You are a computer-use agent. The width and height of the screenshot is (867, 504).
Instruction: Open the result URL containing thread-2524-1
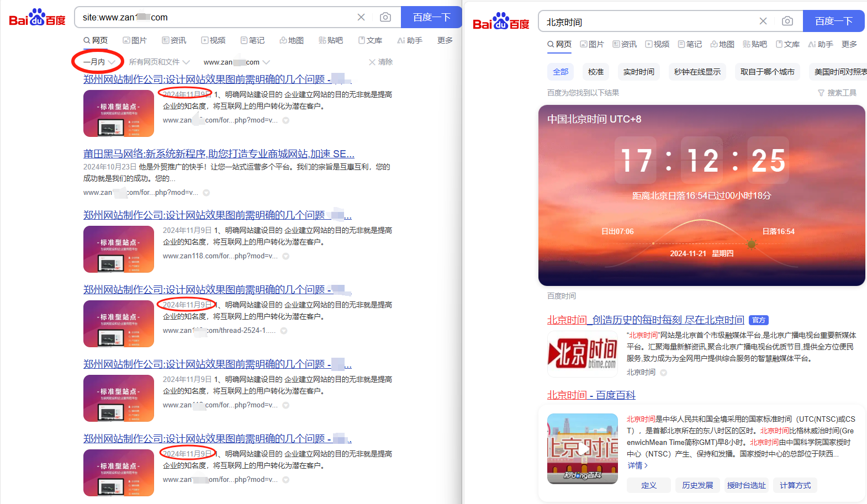pyautogui.click(x=219, y=330)
